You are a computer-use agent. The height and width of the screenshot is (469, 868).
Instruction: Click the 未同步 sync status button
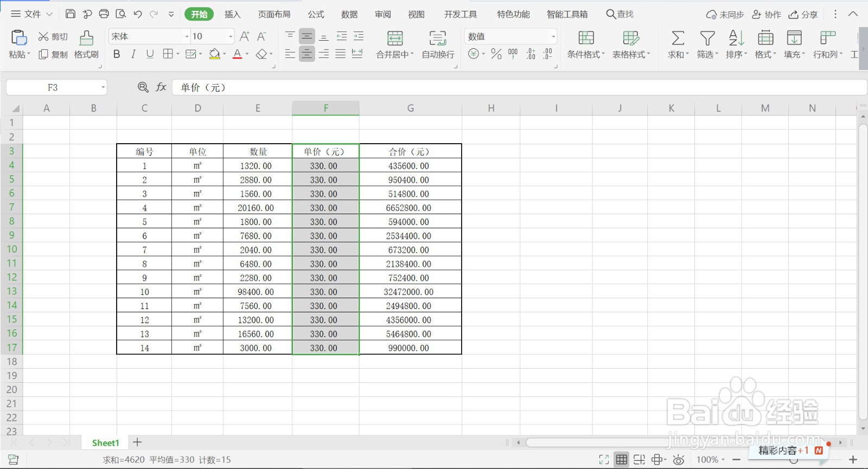click(x=725, y=14)
